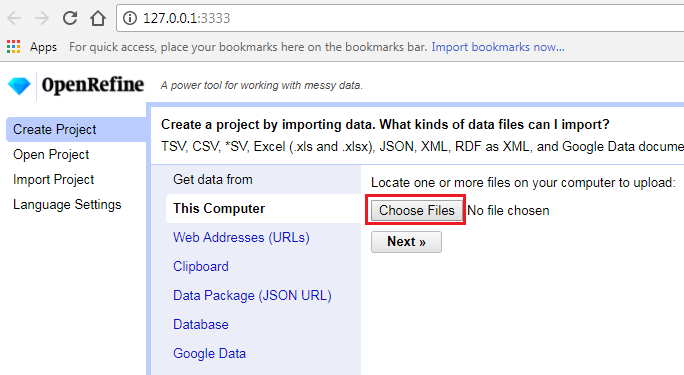This screenshot has width=684, height=375.
Task: Open Language Settings tab
Action: (67, 205)
